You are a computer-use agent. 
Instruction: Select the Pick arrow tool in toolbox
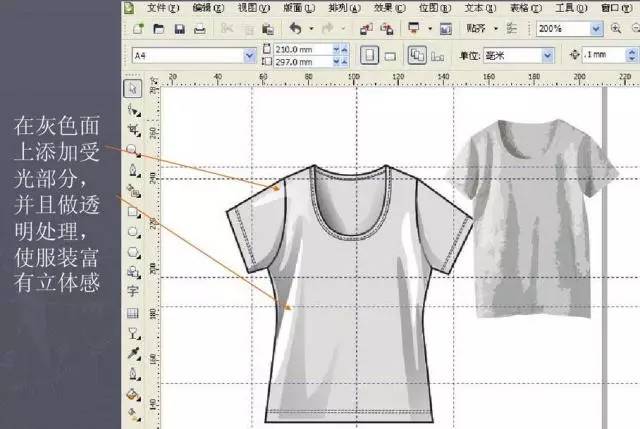coord(133,90)
